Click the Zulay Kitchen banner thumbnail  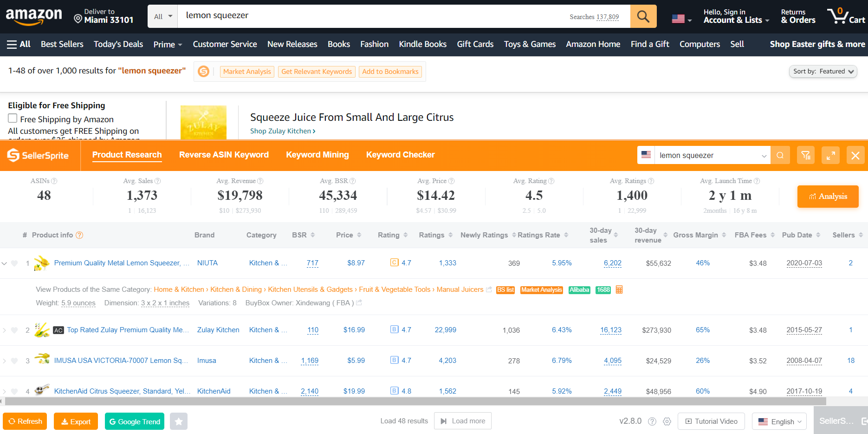203,122
